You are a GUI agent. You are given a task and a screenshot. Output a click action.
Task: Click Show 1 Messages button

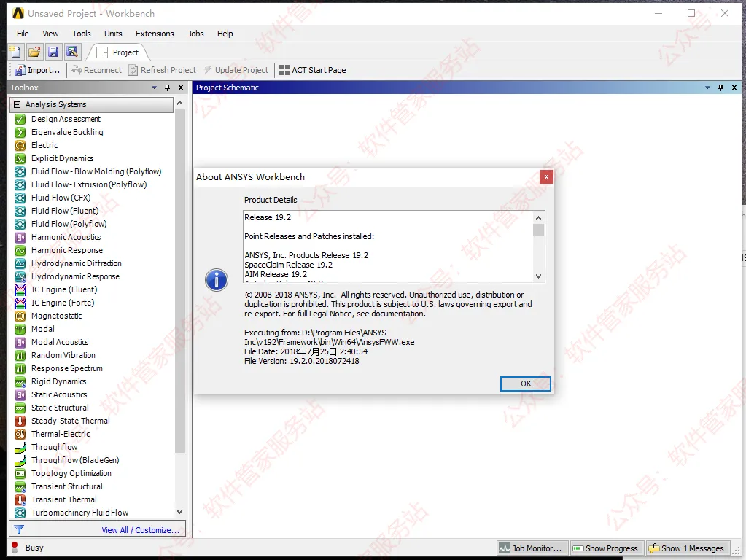pos(688,548)
